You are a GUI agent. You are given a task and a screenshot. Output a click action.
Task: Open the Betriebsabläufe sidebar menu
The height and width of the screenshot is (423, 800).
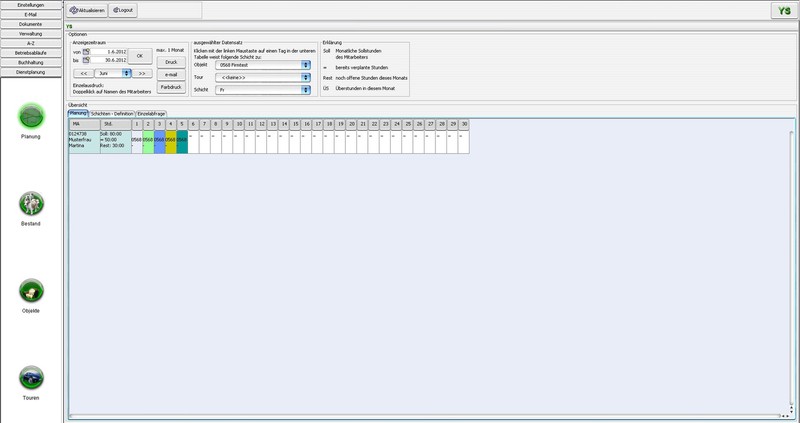[31, 53]
